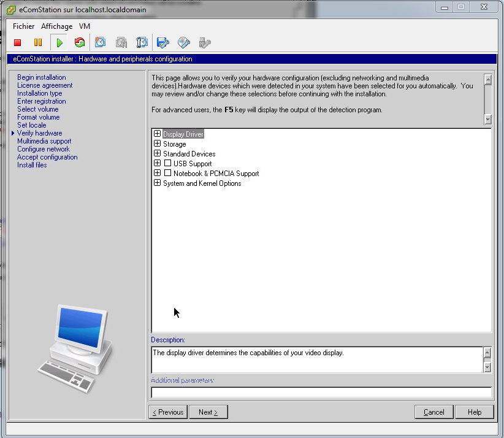Viewport: 504px width, 438px height.
Task: Reset the virtual machine
Action: coord(79,42)
